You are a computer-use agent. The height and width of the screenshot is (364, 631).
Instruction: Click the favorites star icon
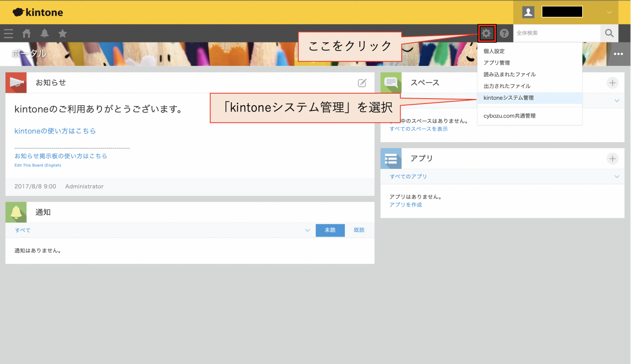tap(62, 33)
